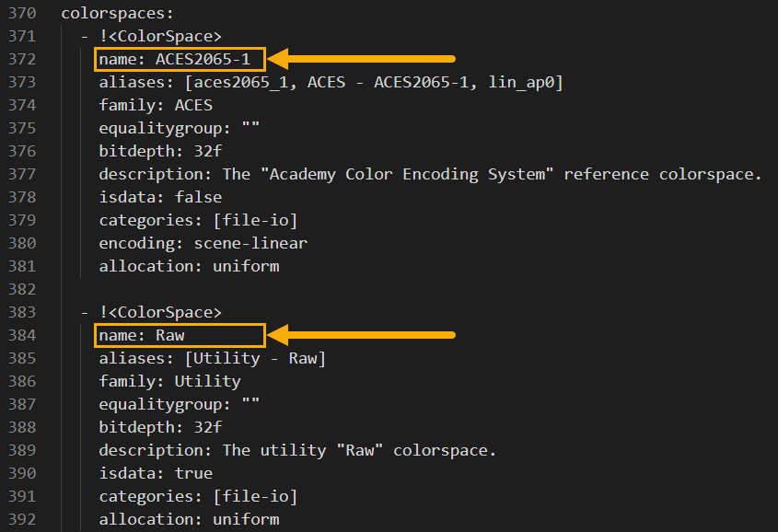Click 'family: Utility' line
Screen dimensions: 778x532
169,381
